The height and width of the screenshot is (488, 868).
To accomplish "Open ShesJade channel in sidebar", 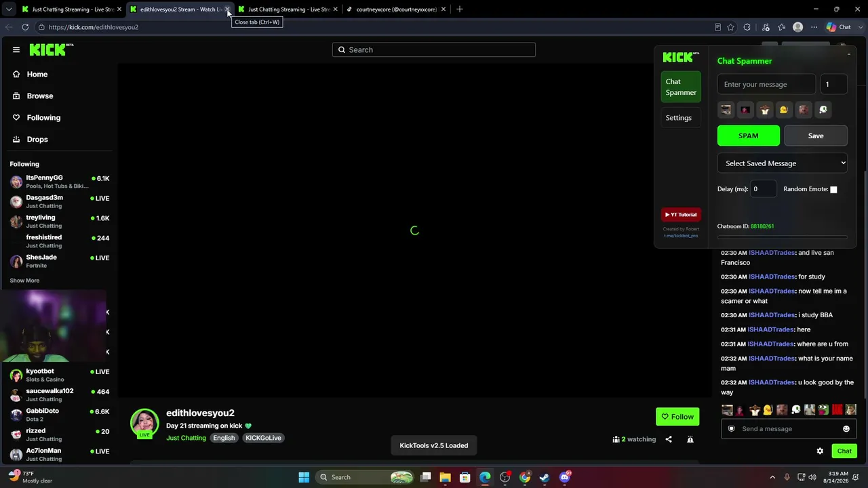I will [x=60, y=261].
